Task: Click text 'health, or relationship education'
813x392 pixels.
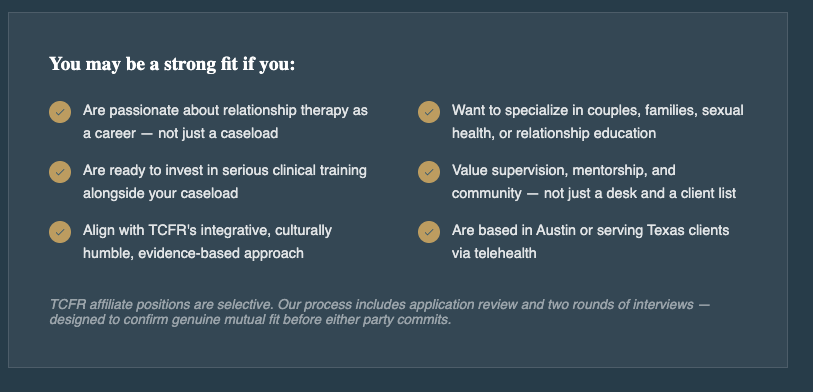Action: pos(554,133)
